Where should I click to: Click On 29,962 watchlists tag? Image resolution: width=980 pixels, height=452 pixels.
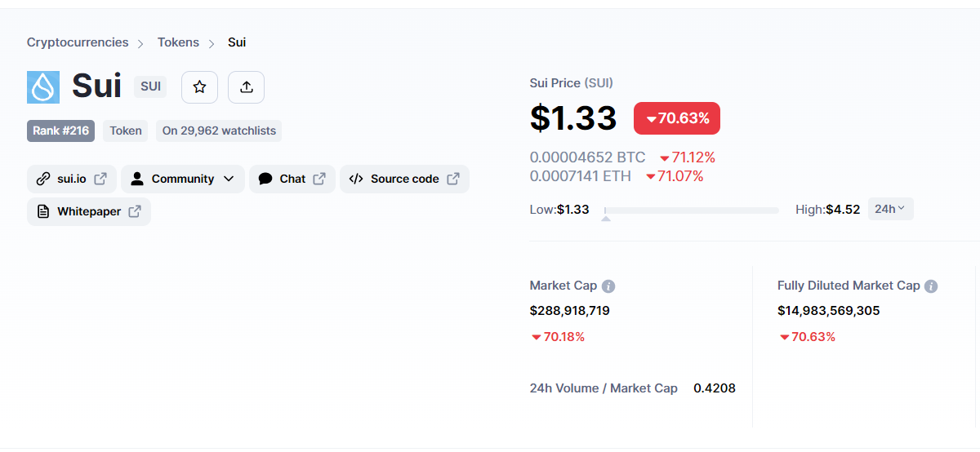tap(219, 131)
